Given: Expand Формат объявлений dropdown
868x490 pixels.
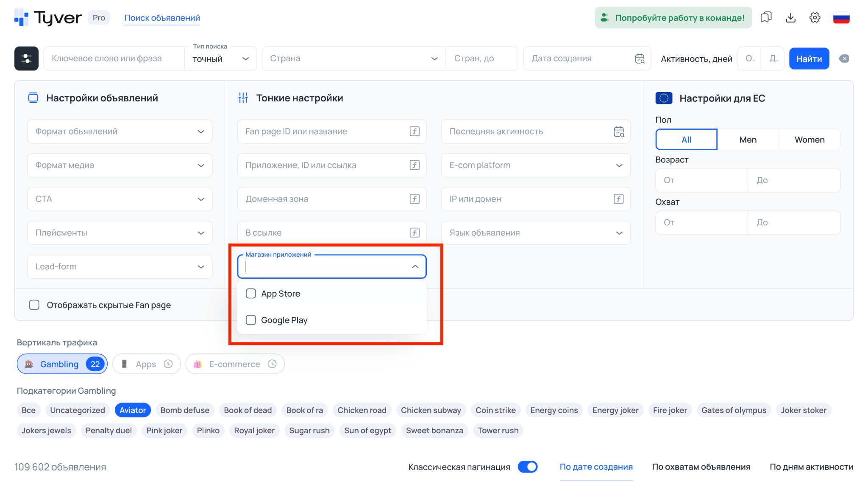Looking at the screenshot, I should (x=120, y=132).
